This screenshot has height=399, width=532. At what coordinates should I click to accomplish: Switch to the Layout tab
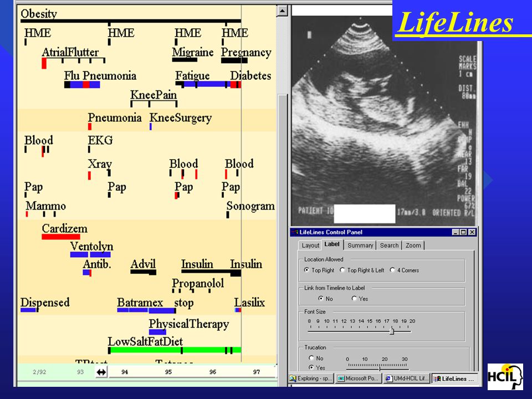pos(310,245)
